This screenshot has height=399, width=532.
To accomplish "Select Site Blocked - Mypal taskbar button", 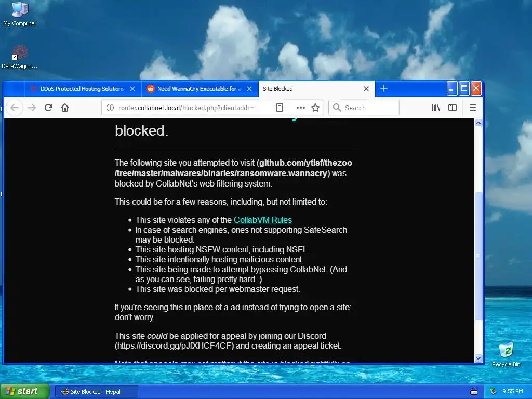I will click(96, 392).
